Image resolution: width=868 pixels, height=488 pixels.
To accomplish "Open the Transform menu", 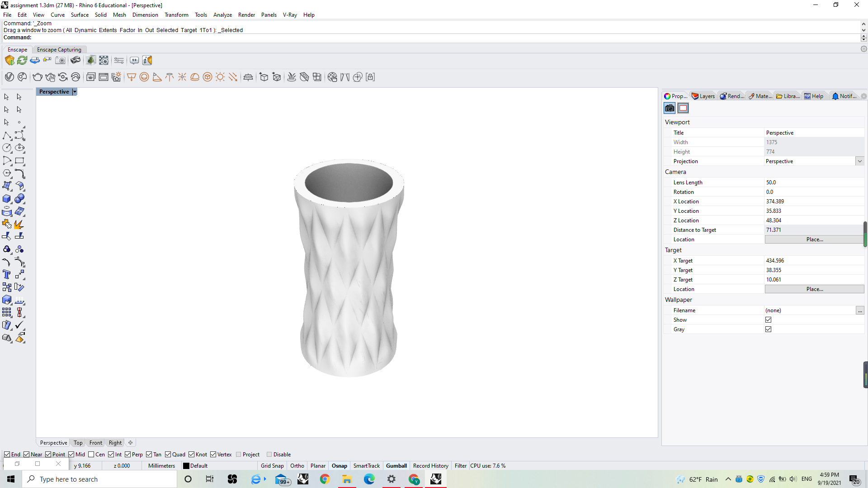I will click(176, 15).
